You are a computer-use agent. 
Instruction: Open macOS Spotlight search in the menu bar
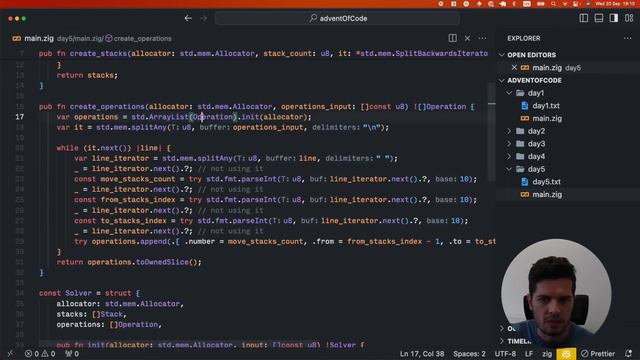(x=553, y=4)
